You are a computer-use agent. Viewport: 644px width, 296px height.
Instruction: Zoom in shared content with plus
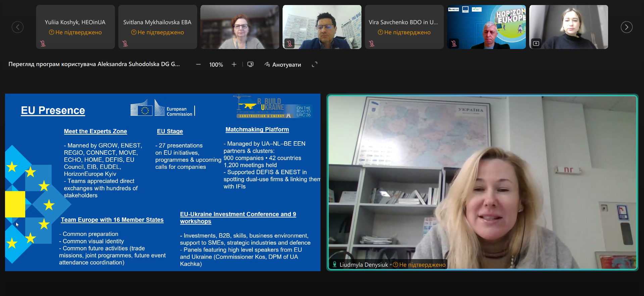234,64
